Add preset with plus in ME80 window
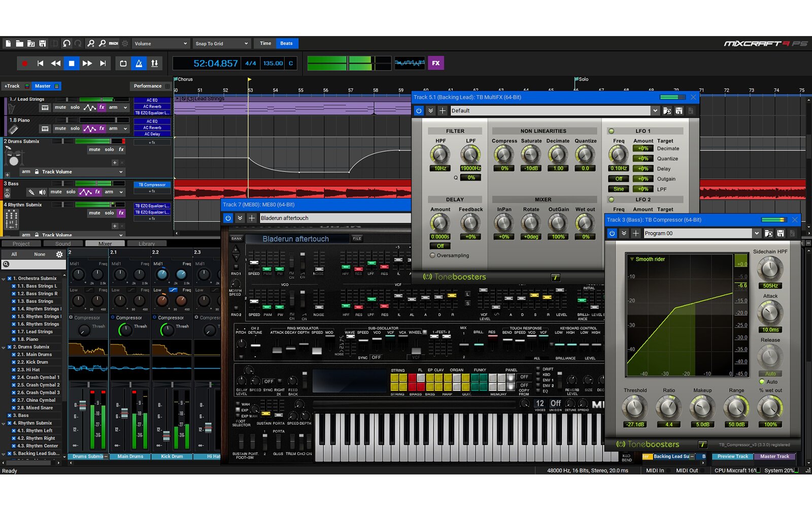Viewport: 812px width, 511px height. coord(252,218)
